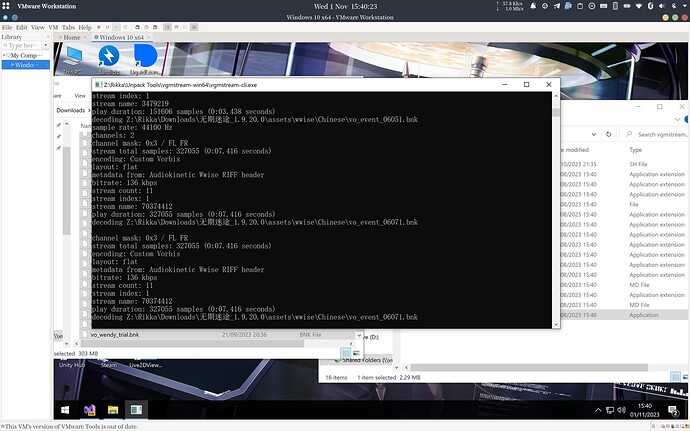The width and height of the screenshot is (690, 431).
Task: Click the pause VM toolbar icon
Action: click(107, 27)
